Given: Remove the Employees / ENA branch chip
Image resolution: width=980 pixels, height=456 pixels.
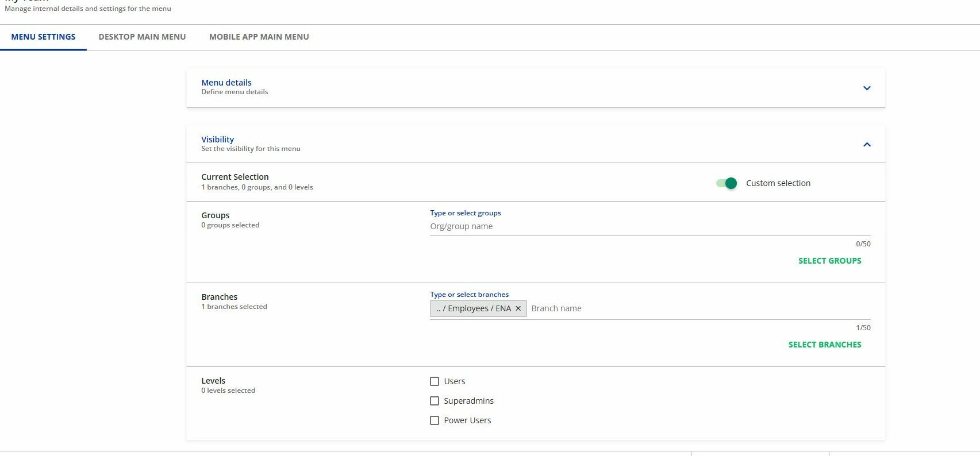Looking at the screenshot, I should 518,308.
